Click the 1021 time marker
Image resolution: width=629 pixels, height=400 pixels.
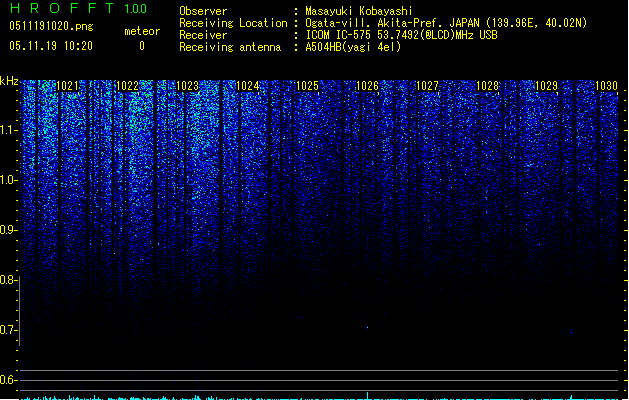point(68,86)
